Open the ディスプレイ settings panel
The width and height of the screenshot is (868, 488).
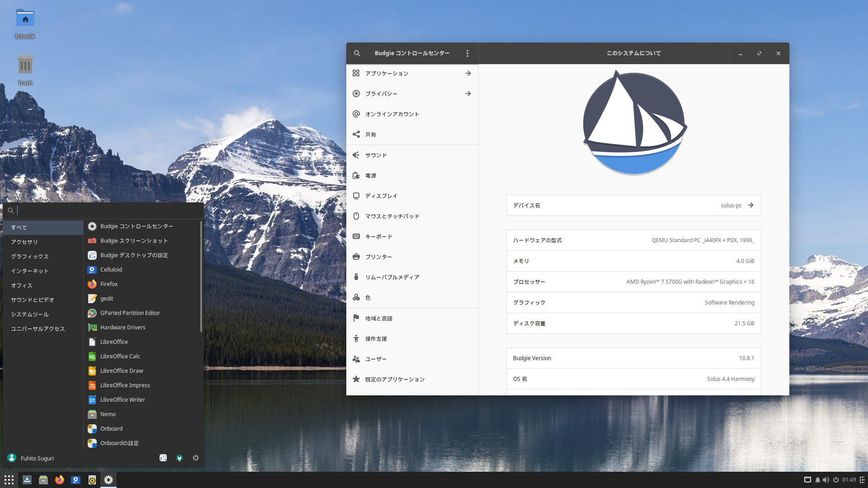point(381,196)
